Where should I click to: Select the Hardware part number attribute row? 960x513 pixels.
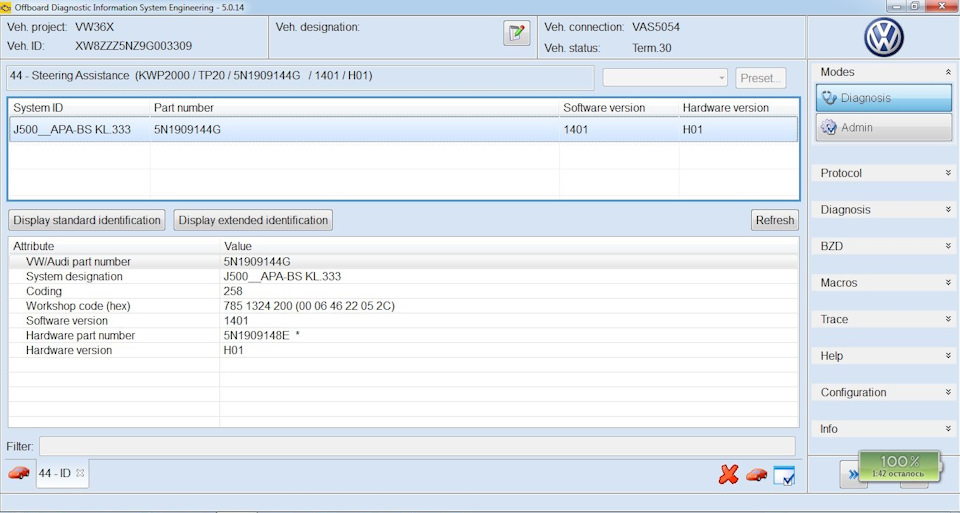403,335
